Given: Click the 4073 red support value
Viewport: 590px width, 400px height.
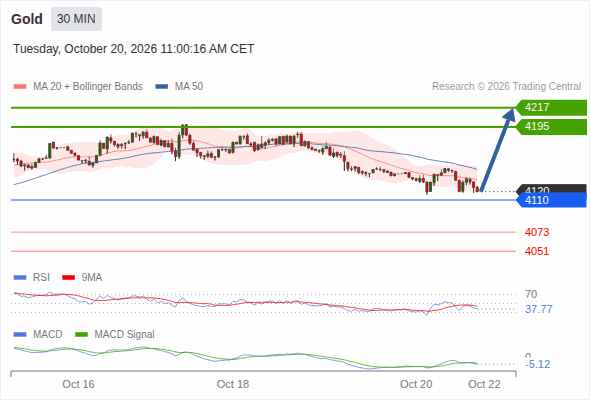Looking at the screenshot, I should (537, 232).
